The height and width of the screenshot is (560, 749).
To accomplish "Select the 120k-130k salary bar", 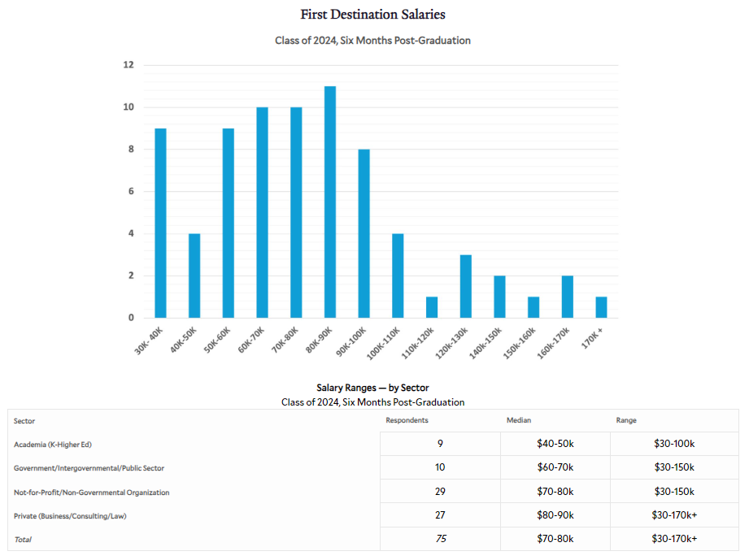I will click(466, 287).
